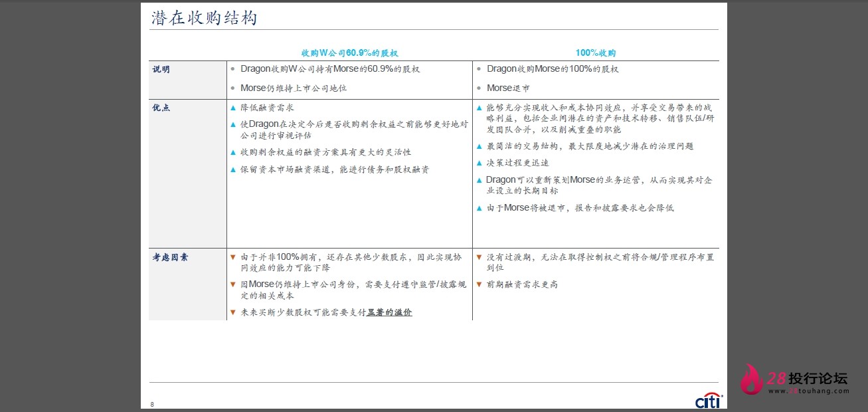
Task: Click the bullet "收购剩余权益的融资方案具有更大的灵活性"
Action: [x=325, y=152]
